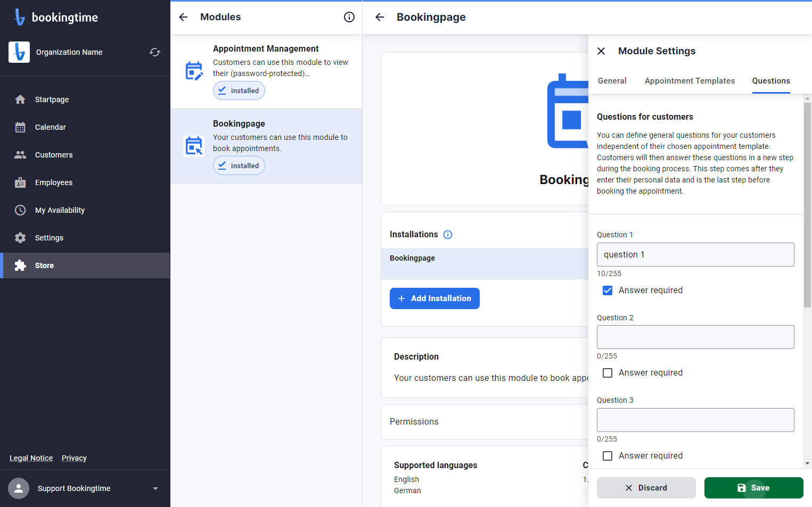Uncheck Answer required for Question 1
The width and height of the screenshot is (812, 507).
click(x=608, y=290)
